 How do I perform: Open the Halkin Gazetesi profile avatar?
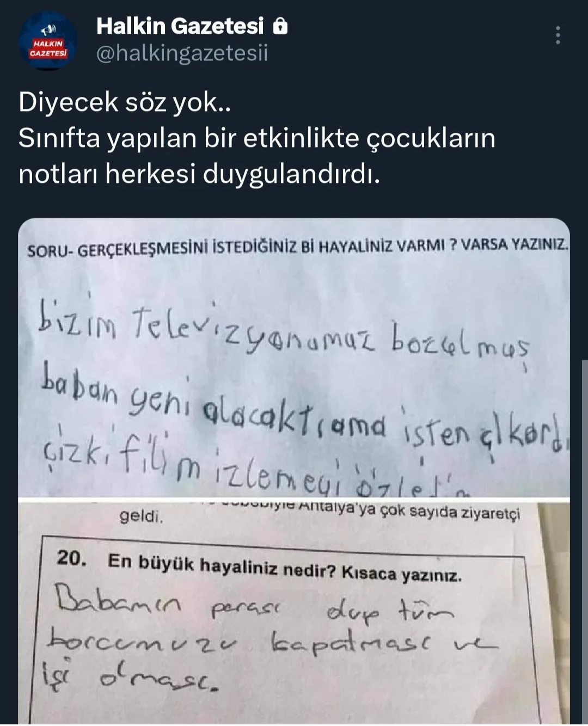(x=48, y=41)
